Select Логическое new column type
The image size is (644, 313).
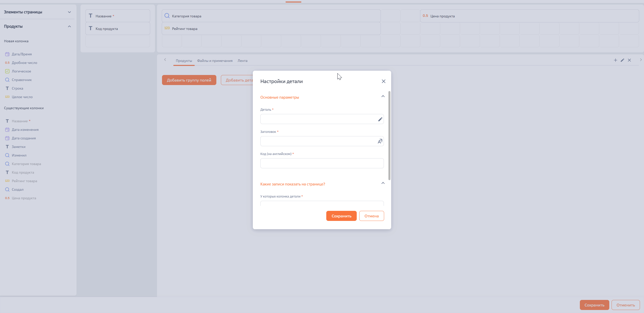21,71
